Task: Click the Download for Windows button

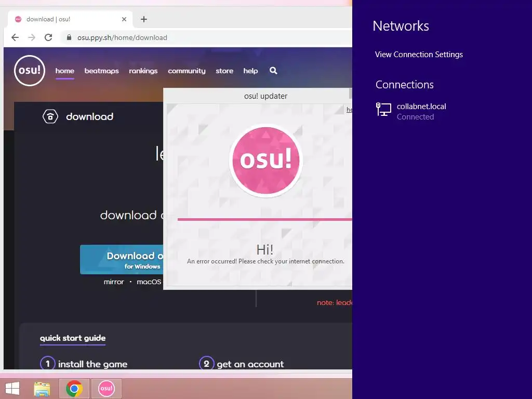Action: [x=122, y=260]
